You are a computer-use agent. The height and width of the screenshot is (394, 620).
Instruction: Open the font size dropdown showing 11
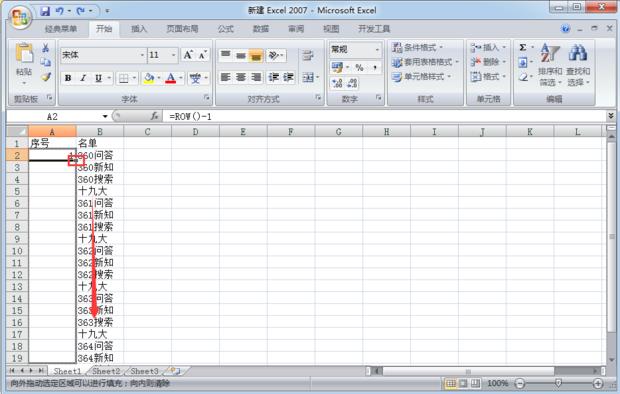(x=174, y=55)
